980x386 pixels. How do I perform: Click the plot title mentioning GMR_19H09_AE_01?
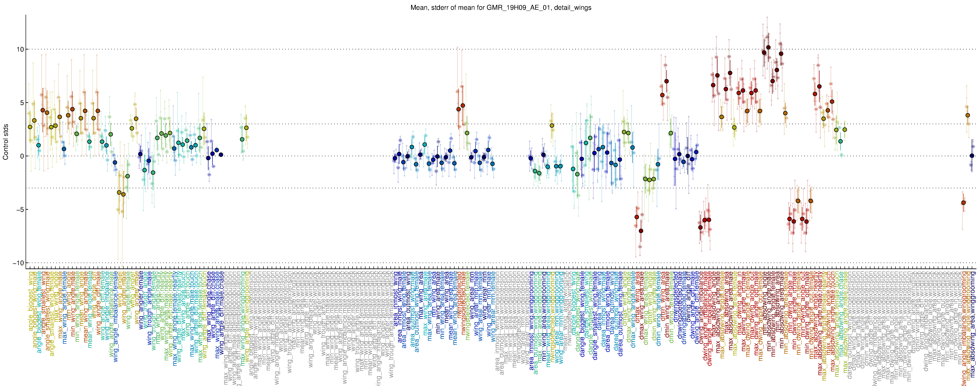coord(501,8)
